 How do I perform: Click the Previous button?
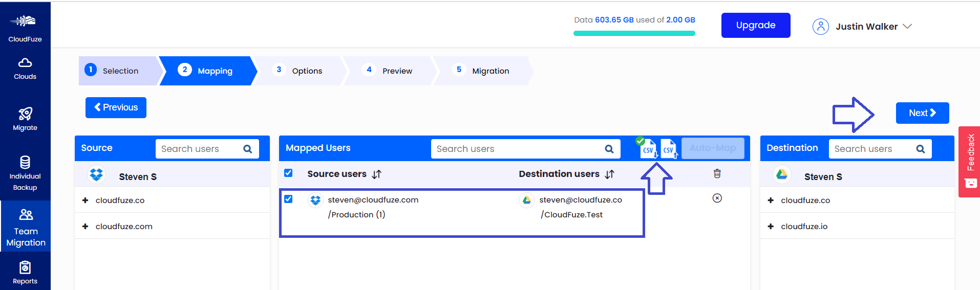pyautogui.click(x=116, y=107)
